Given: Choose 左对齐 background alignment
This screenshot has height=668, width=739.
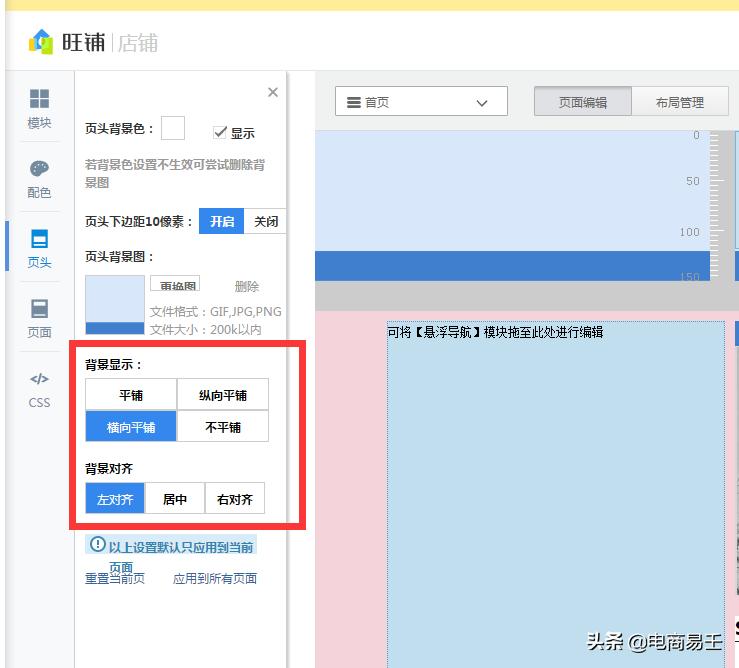Looking at the screenshot, I should (x=115, y=498).
